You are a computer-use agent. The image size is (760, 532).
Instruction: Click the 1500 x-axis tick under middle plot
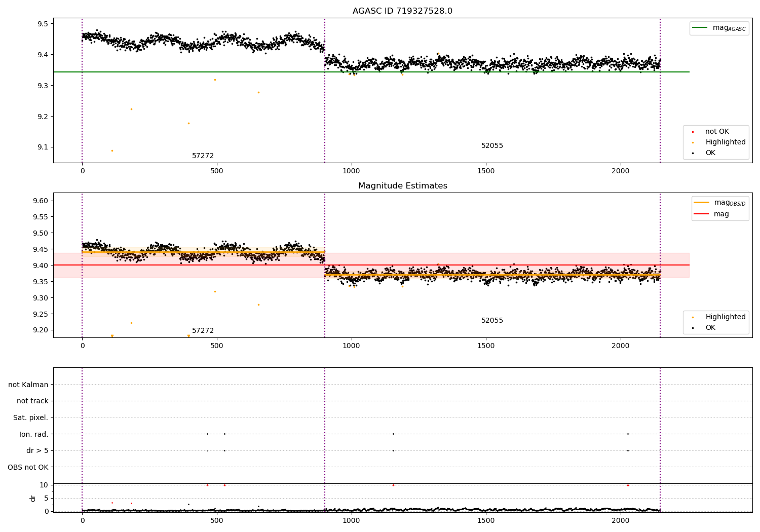pyautogui.click(x=486, y=346)
